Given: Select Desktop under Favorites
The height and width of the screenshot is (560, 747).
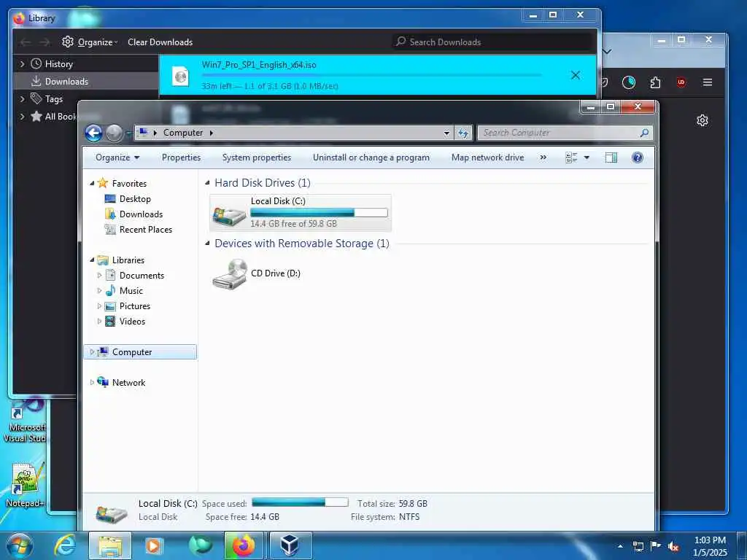Looking at the screenshot, I should pyautogui.click(x=135, y=199).
